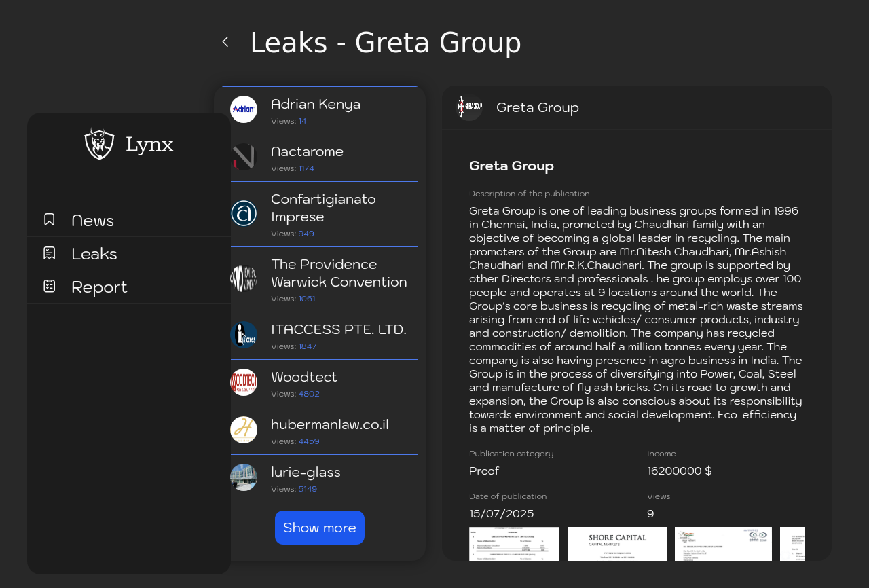The height and width of the screenshot is (588, 869).
Task: Click the Greta Group description paragraph
Action: [x=637, y=319]
